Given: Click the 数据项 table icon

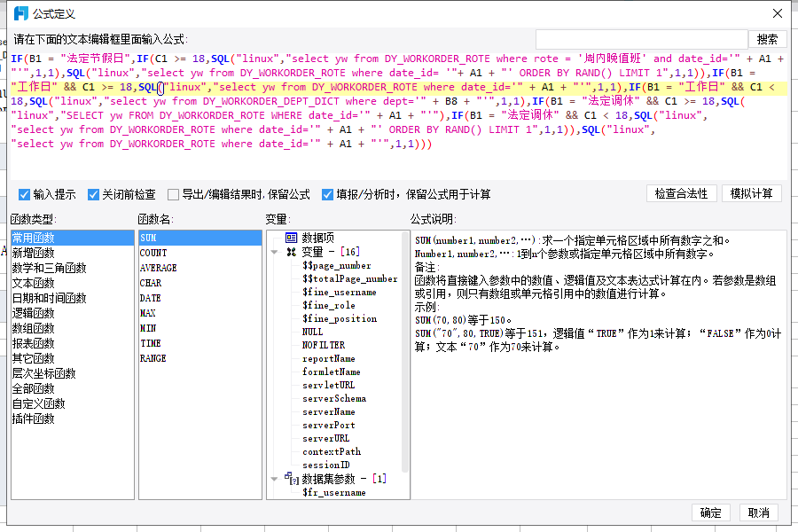Looking at the screenshot, I should [291, 238].
